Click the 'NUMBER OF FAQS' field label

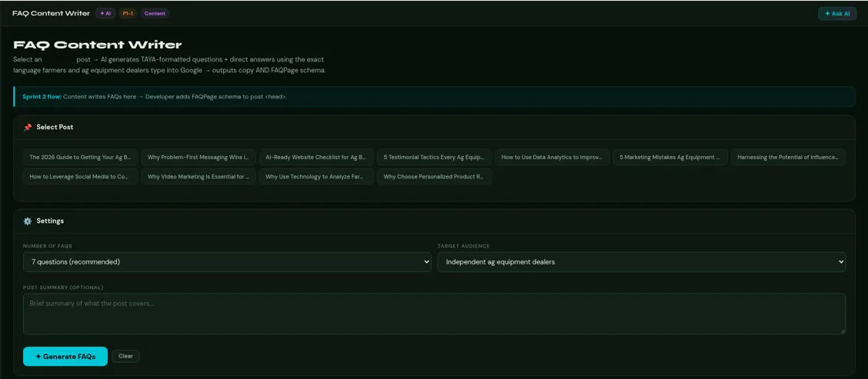coord(48,246)
